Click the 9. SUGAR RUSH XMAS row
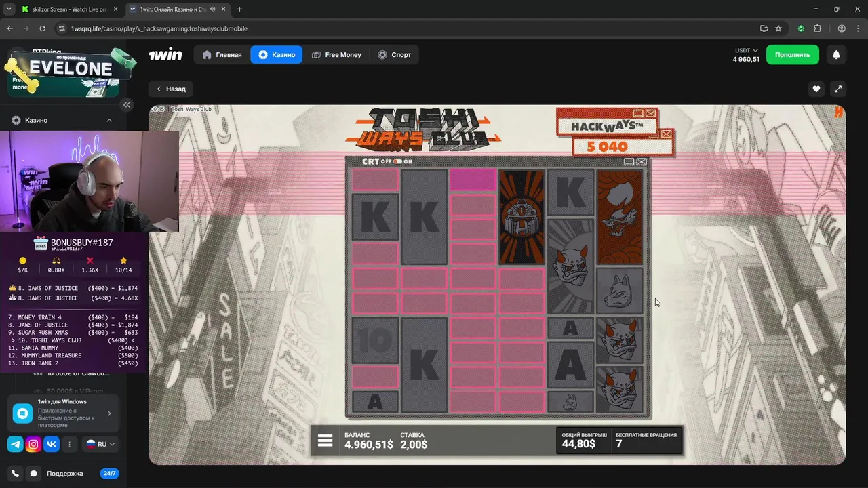Image resolution: width=868 pixels, height=488 pixels. point(73,333)
